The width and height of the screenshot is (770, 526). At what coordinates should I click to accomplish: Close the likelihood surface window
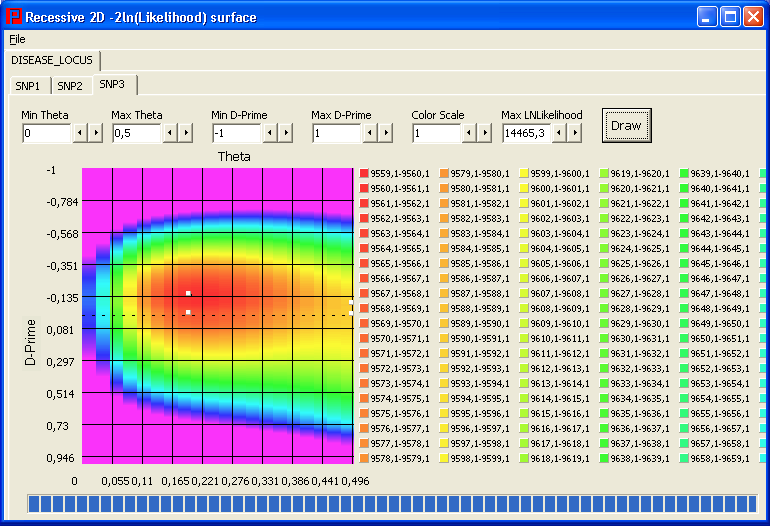(753, 17)
